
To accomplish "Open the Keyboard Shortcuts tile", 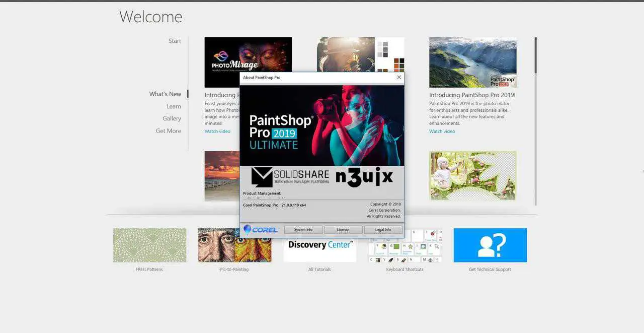I will point(405,246).
